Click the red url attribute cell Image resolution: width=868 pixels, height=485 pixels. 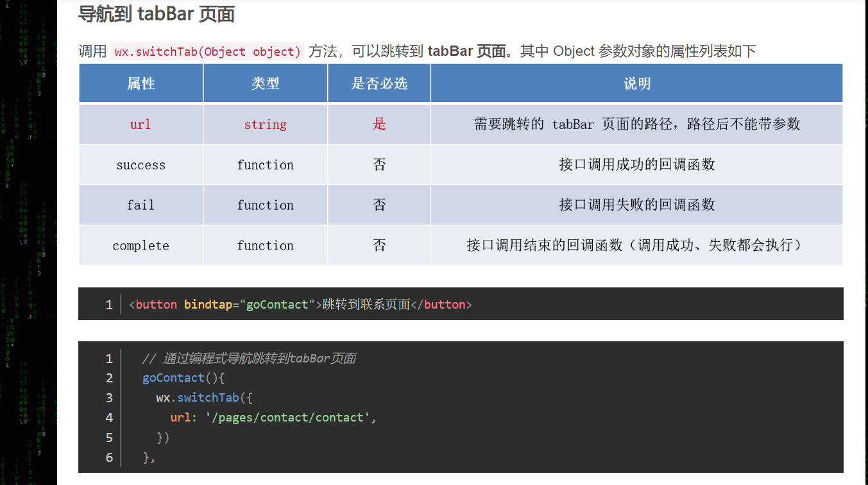[140, 124]
